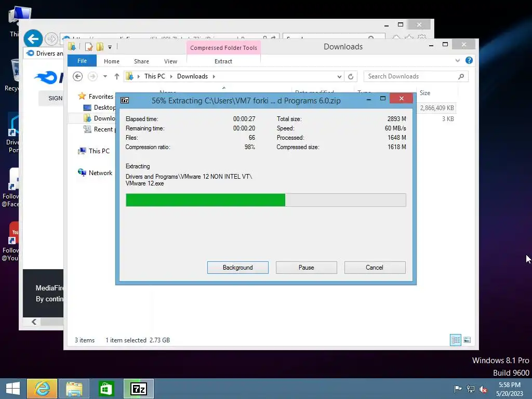Click the Follow @You desktop shortcut
Screen dimensions: 532x399
(x=10, y=242)
